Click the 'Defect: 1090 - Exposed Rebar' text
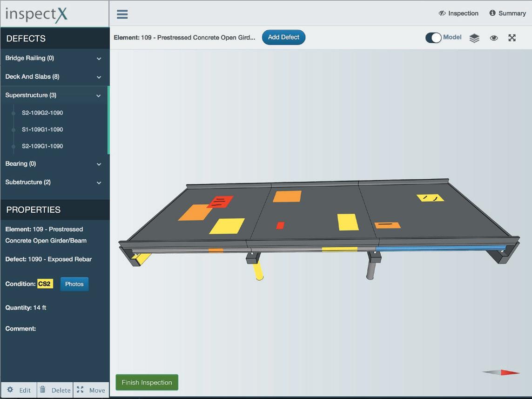 48,259
